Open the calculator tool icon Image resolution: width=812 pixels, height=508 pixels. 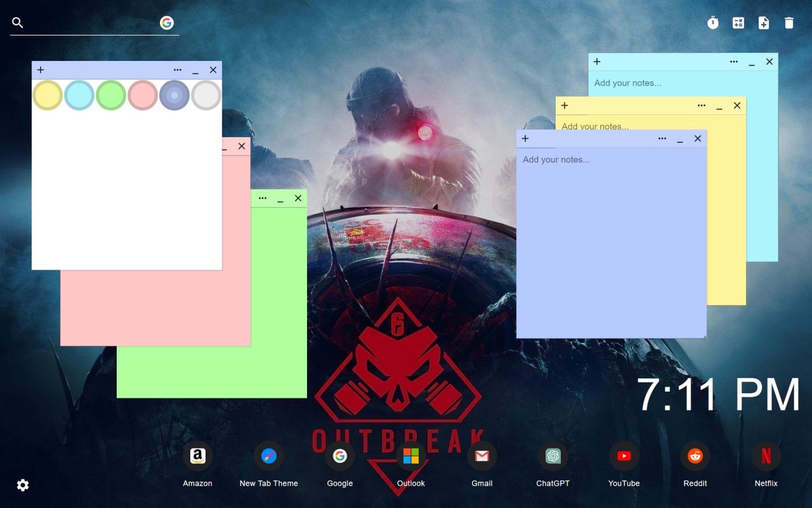pos(738,23)
